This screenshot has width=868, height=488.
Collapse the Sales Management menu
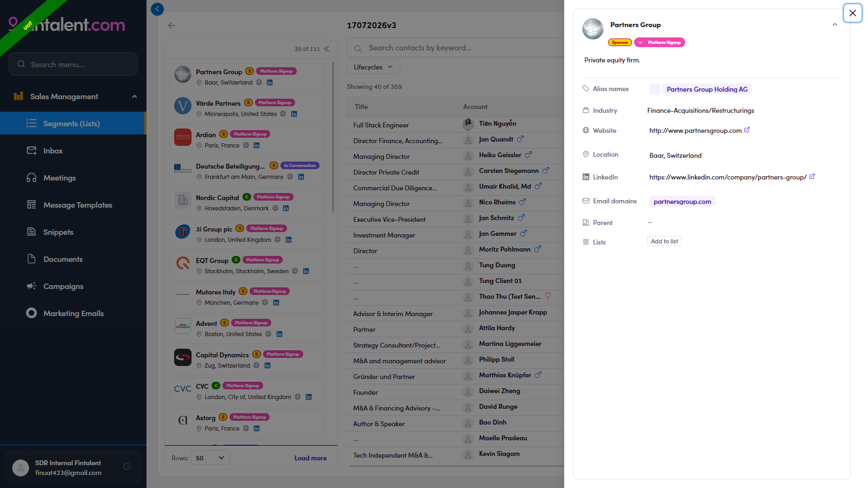coord(135,97)
